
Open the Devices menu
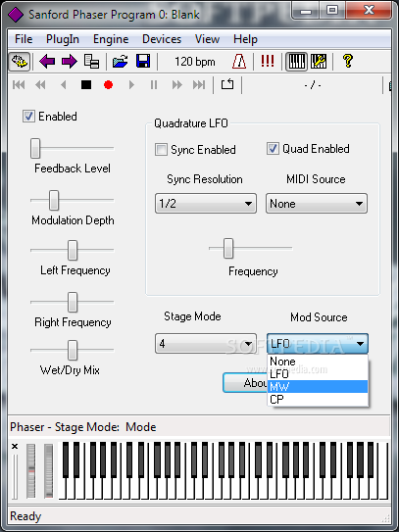[x=162, y=39]
